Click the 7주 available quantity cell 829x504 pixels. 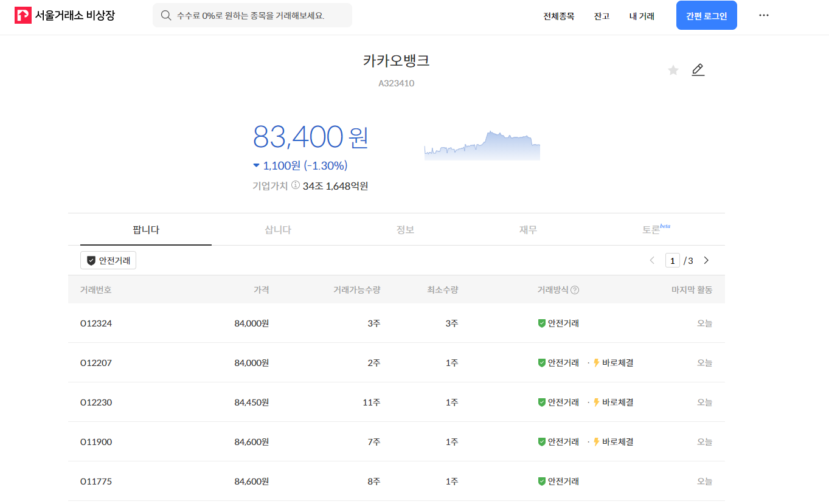(374, 442)
